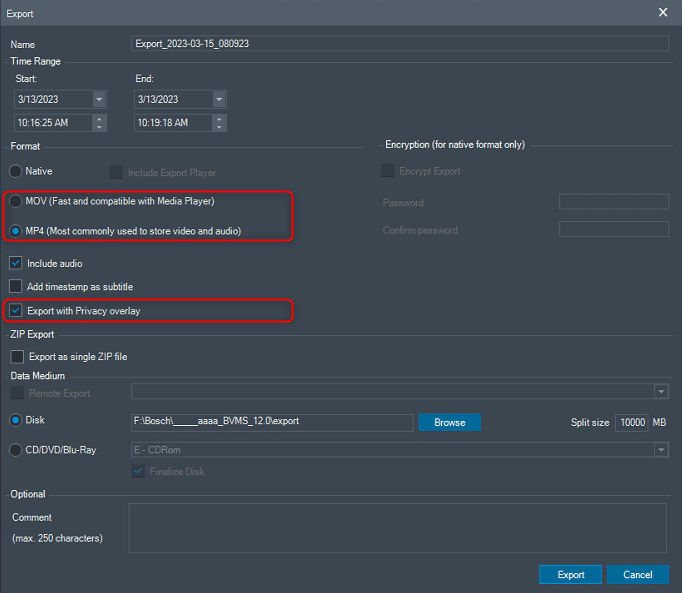
Task: Toggle the Include audio checkbox
Action: [16, 263]
